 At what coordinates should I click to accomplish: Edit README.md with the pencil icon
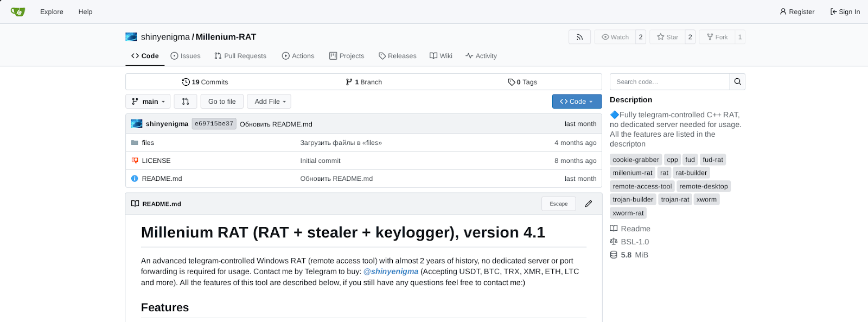coord(589,204)
